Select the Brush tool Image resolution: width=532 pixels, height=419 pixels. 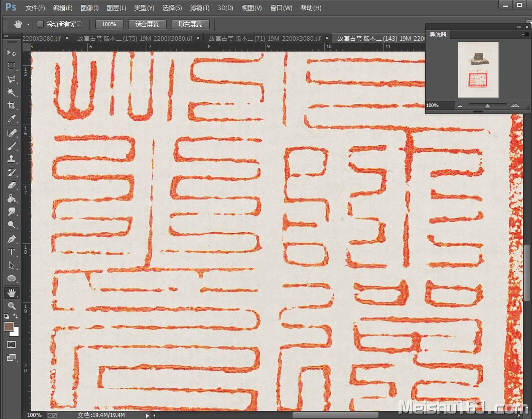pyautogui.click(x=12, y=146)
